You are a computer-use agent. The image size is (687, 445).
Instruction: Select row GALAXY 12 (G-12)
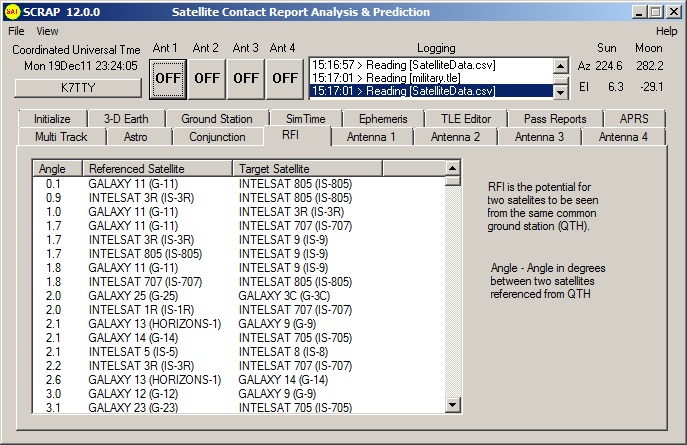[x=239, y=394]
